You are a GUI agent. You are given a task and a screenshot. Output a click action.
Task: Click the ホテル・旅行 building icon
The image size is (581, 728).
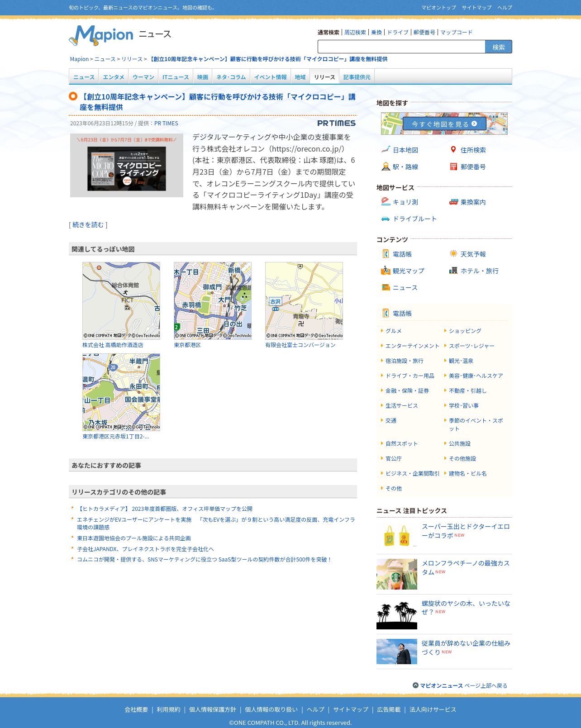453,271
